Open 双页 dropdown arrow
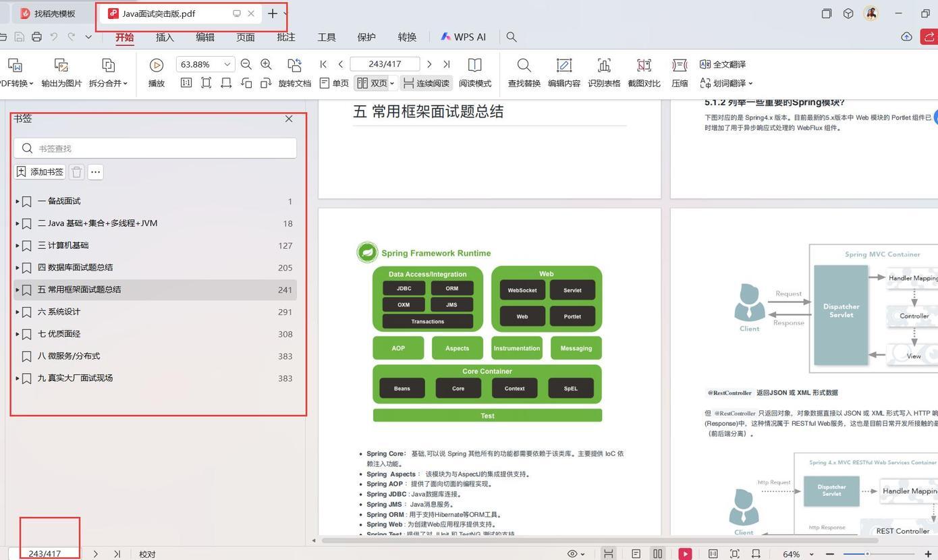The width and height of the screenshot is (938, 560). click(392, 84)
